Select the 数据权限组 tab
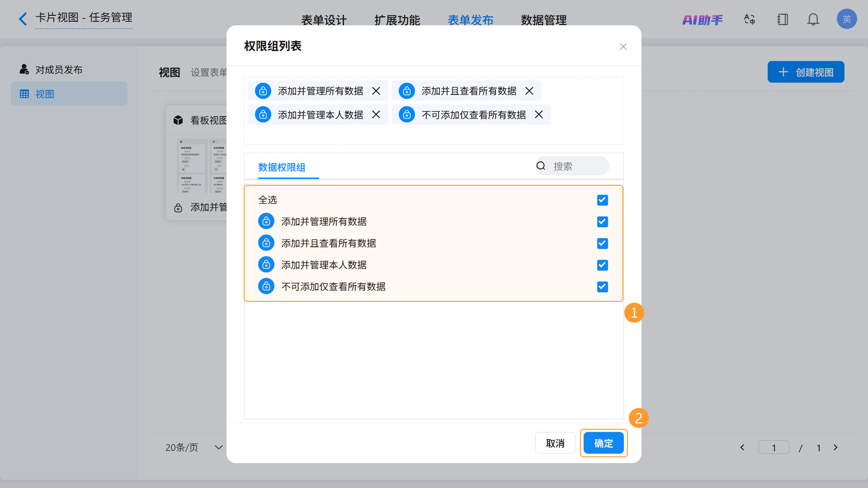 282,167
